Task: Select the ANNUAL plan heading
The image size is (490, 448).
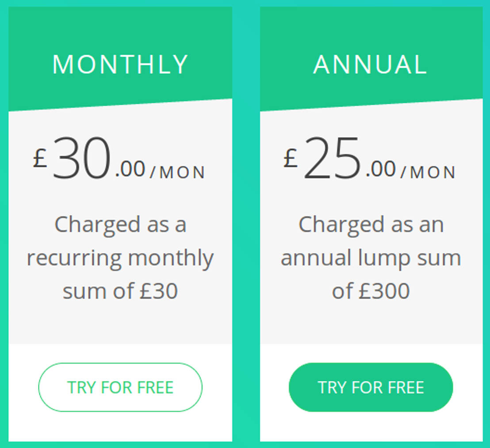Action: coord(371,65)
